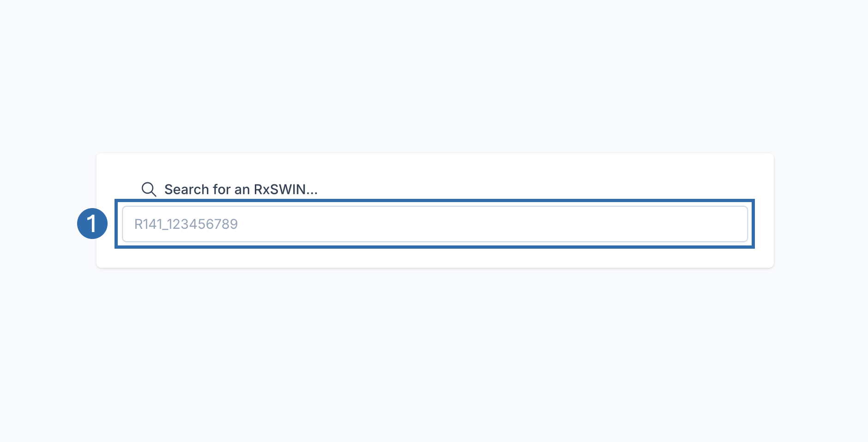Image resolution: width=868 pixels, height=442 pixels.
Task: Select the RxSWIN search heading text
Action: click(241, 189)
